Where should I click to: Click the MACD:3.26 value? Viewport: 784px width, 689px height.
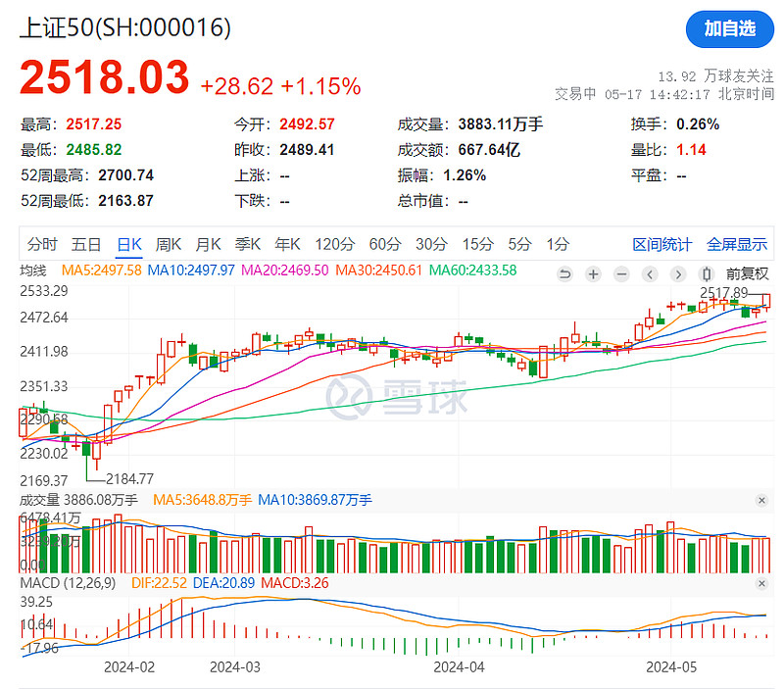pos(295,583)
